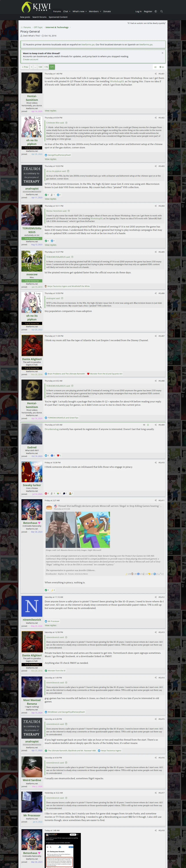Jump to quoted Celebrate Nite post arrow
This screenshot has width=186, height=868.
66,123
